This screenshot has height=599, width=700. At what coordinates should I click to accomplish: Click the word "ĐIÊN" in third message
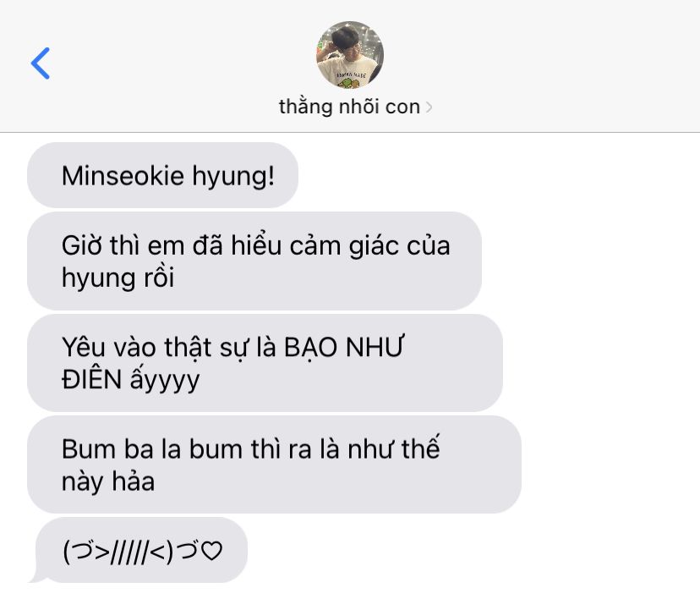point(91,379)
